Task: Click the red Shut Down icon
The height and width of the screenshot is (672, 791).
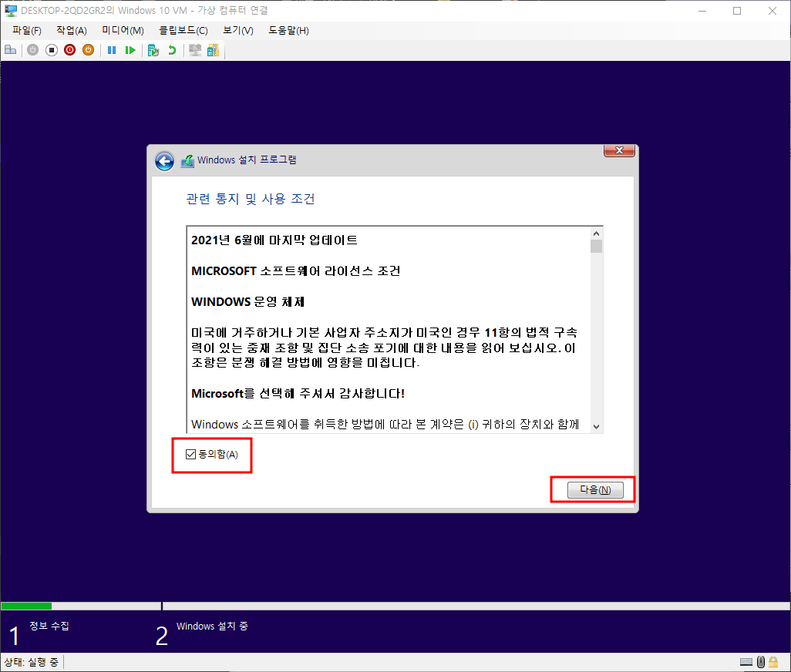Action: pos(69,50)
